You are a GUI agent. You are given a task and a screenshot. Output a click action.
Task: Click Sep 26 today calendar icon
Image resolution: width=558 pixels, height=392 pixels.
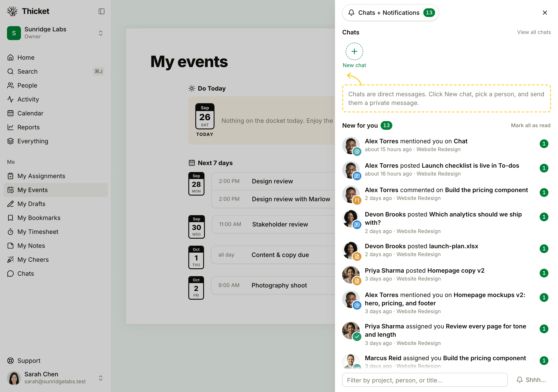point(205,116)
